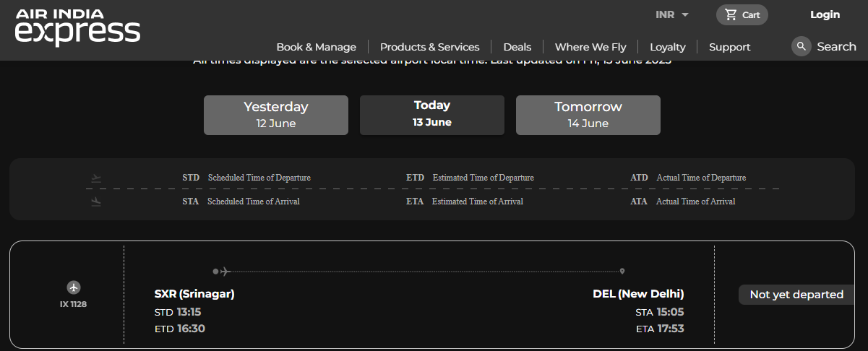The width and height of the screenshot is (868, 351).
Task: Click the Actual Time of Departure legend text
Action: (x=701, y=178)
